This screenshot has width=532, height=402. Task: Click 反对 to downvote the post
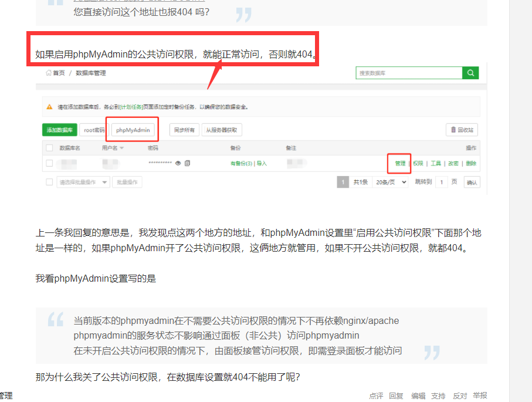coord(460,396)
